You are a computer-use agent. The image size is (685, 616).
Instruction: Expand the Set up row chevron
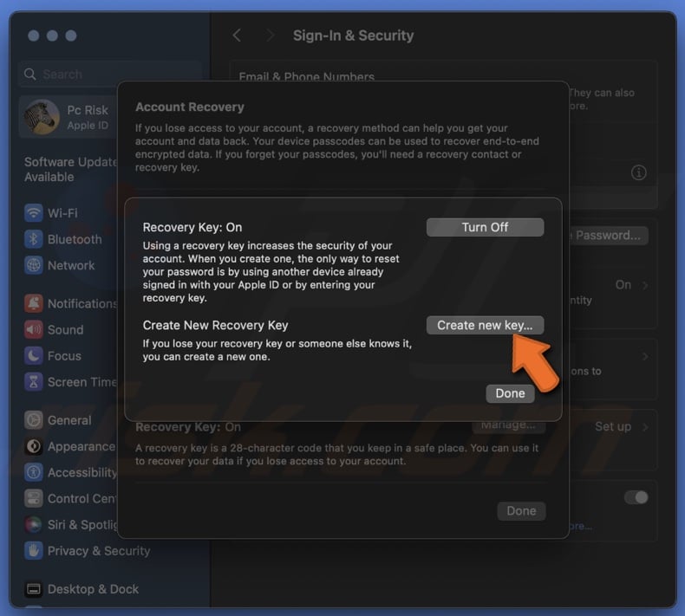click(x=645, y=427)
